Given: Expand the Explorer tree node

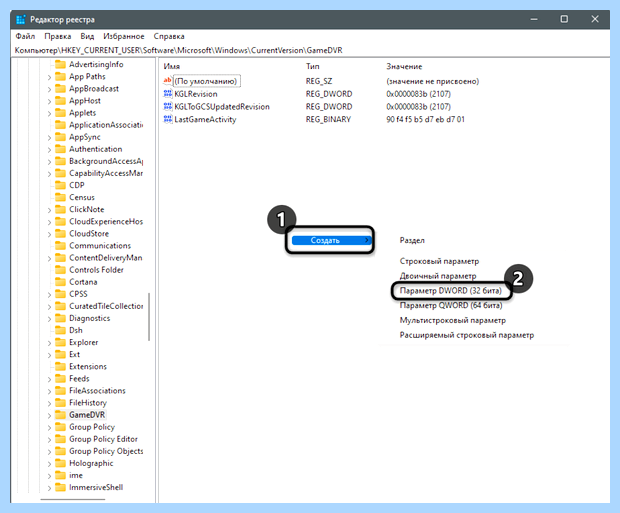Looking at the screenshot, I should point(49,343).
